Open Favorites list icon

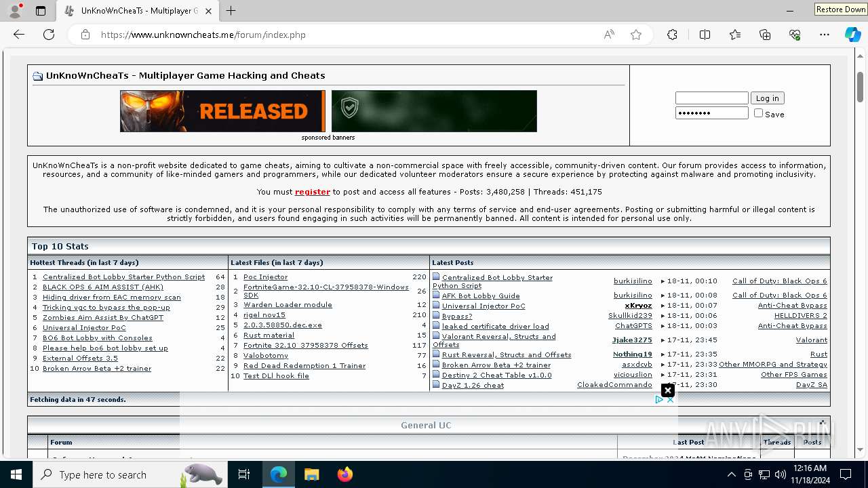coord(735,35)
